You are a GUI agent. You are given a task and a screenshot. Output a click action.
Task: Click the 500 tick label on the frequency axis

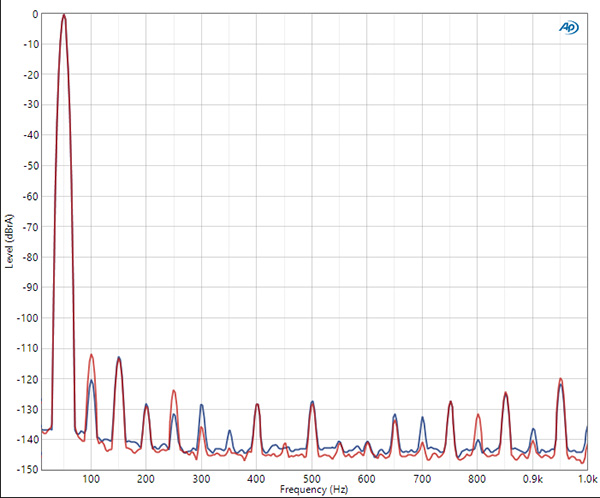coord(312,479)
